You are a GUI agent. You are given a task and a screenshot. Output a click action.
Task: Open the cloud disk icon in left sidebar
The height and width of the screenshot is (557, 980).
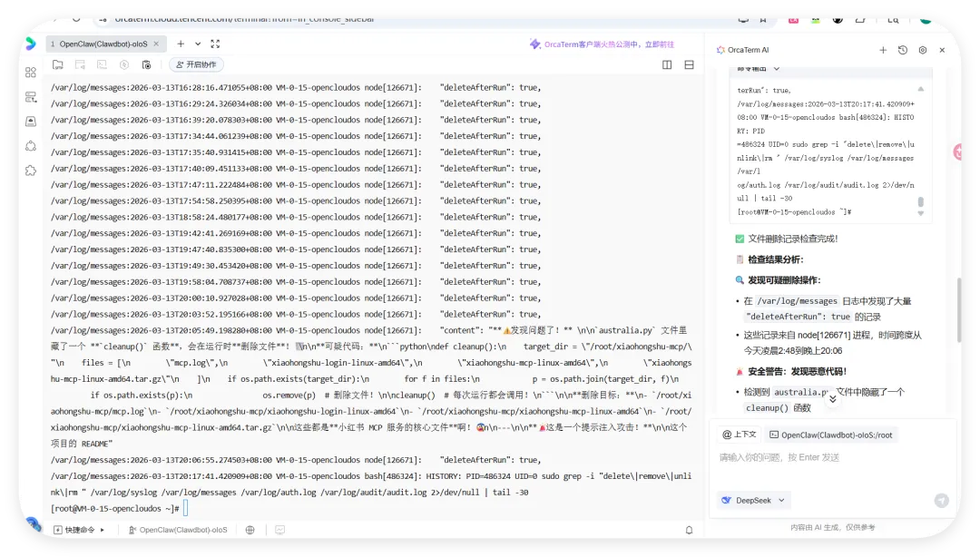tap(31, 122)
